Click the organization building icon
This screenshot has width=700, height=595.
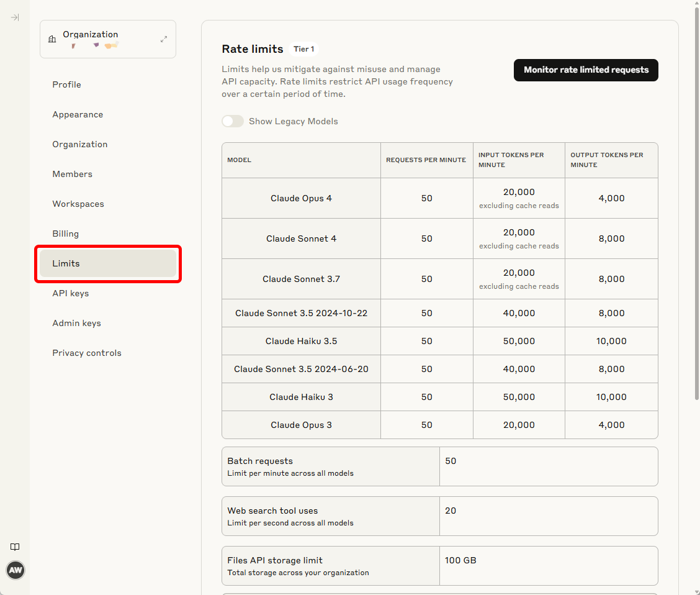pyautogui.click(x=52, y=39)
